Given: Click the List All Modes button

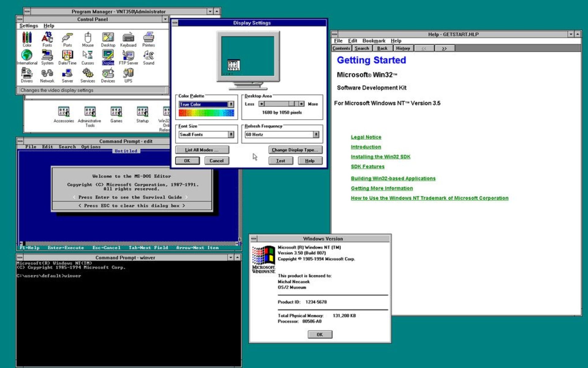Looking at the screenshot, I should pyautogui.click(x=201, y=149).
